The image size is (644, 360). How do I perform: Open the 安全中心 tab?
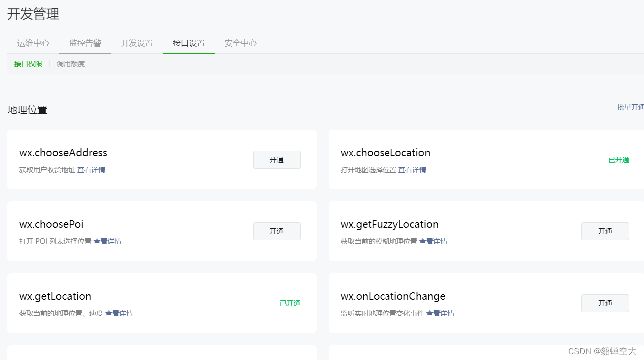click(x=240, y=43)
